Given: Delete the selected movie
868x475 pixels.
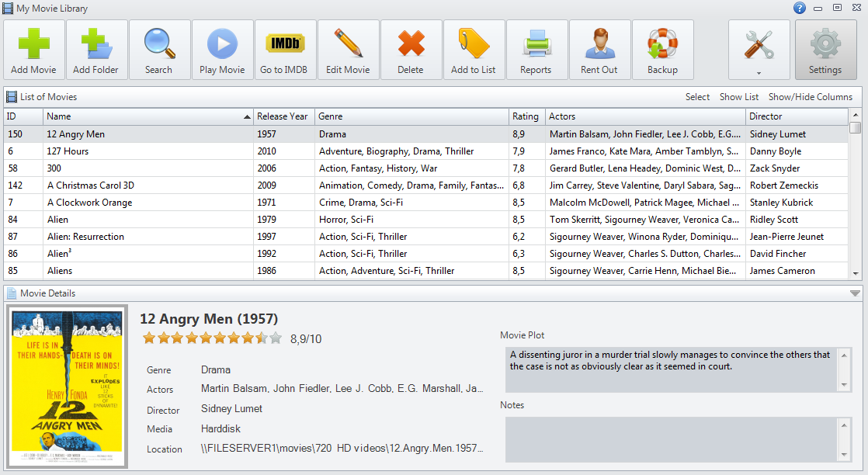Looking at the screenshot, I should [x=411, y=50].
